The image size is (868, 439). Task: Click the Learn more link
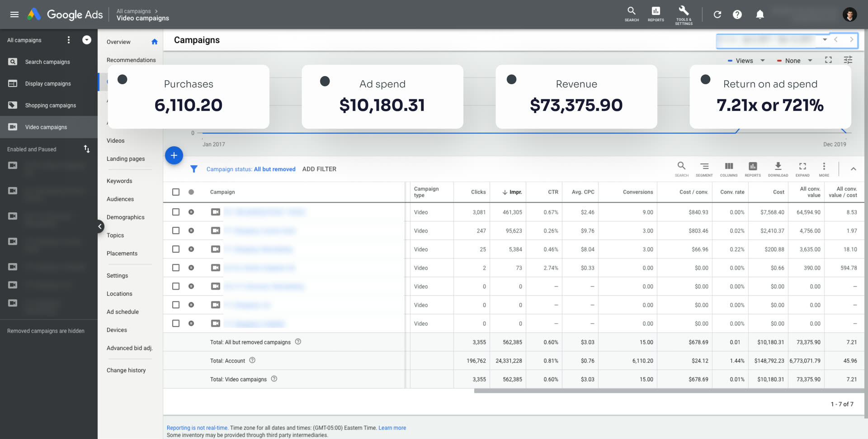coord(392,428)
